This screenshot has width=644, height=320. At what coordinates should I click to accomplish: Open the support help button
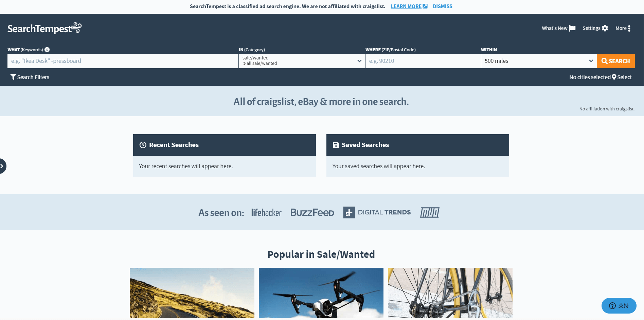click(619, 306)
